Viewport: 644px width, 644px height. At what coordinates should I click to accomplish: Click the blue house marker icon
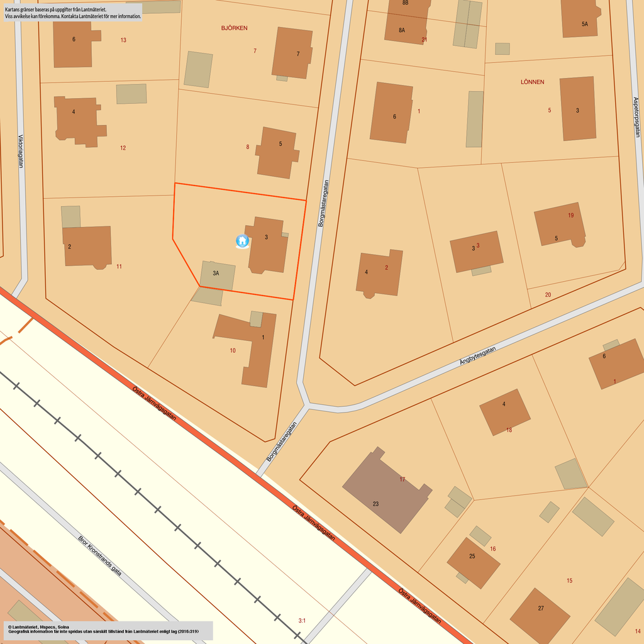(242, 241)
